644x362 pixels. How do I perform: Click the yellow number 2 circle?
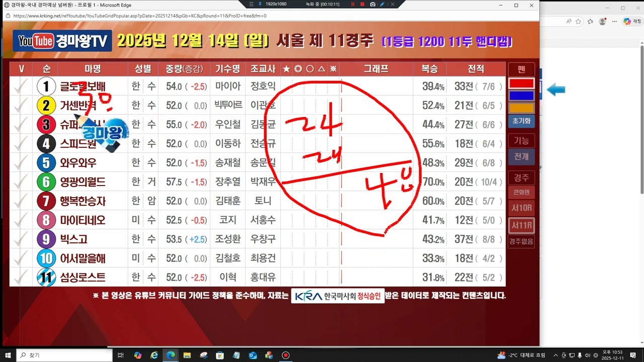click(46, 106)
